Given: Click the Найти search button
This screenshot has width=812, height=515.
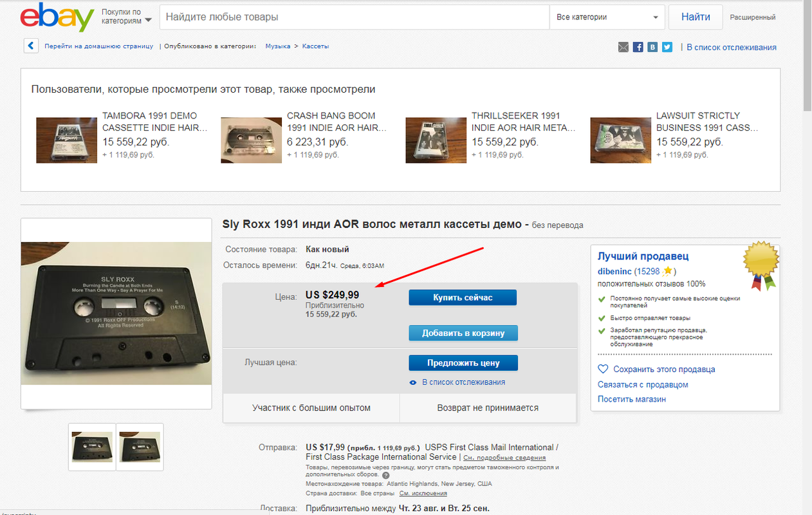Looking at the screenshot, I should 696,17.
